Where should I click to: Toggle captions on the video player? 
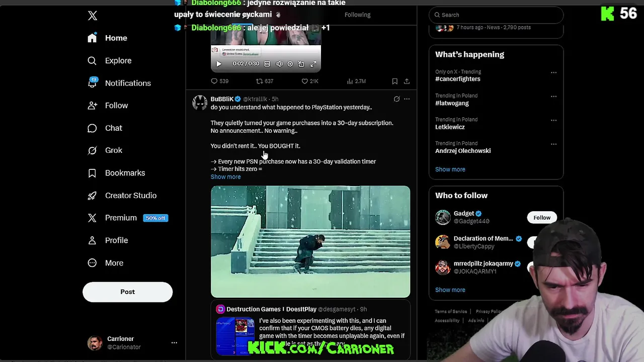pyautogui.click(x=267, y=64)
